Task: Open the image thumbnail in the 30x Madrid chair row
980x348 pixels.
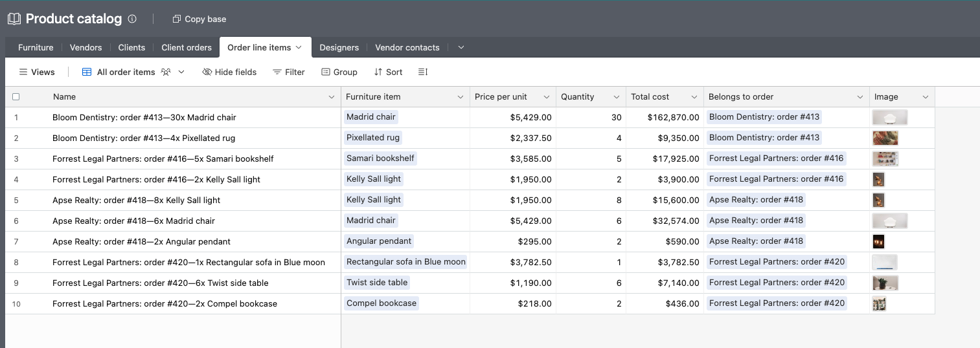Action: 890,117
